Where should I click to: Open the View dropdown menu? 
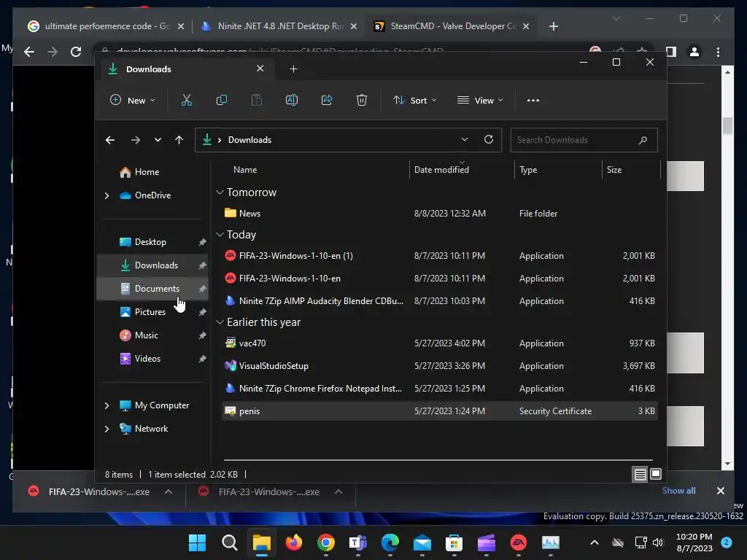(x=480, y=100)
